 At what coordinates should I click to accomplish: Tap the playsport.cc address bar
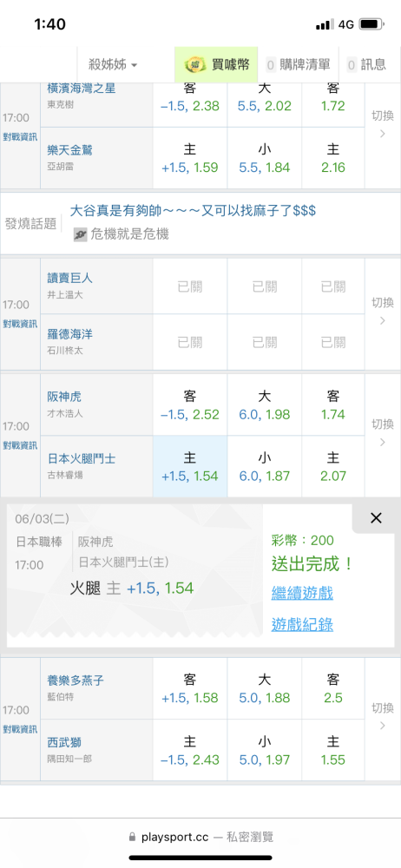(200, 837)
